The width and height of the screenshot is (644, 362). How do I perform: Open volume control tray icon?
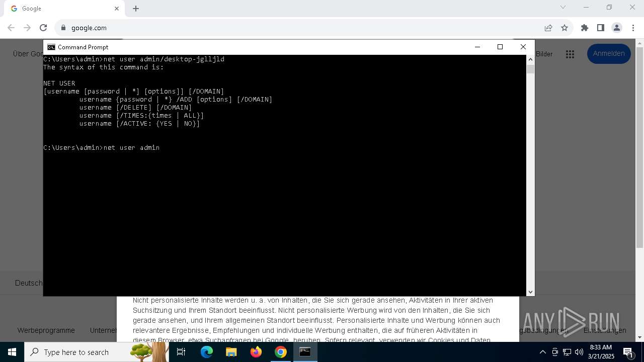click(579, 352)
